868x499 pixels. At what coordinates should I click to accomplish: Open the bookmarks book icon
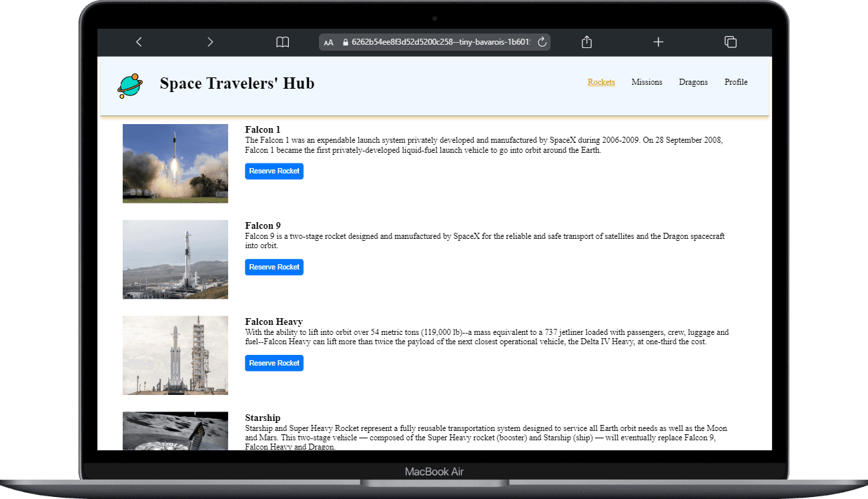[x=283, y=42]
